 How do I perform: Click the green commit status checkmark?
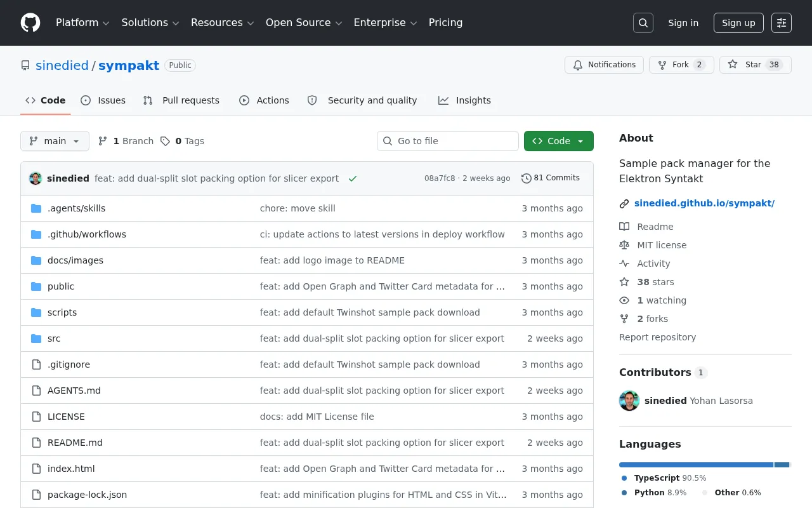[353, 178]
